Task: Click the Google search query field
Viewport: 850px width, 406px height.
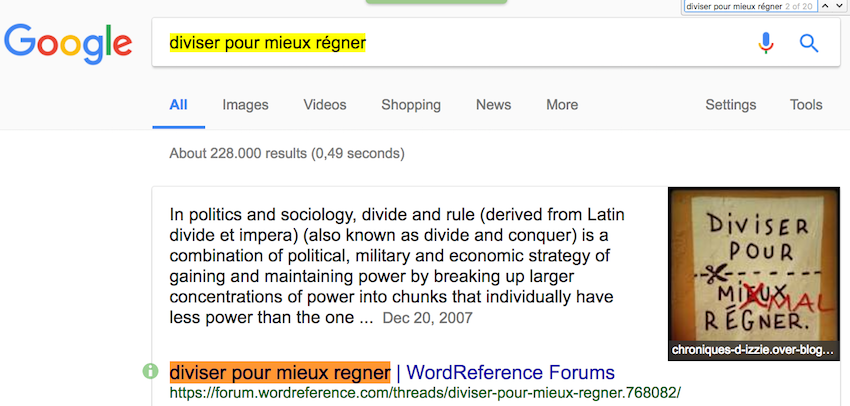Action: click(450, 43)
